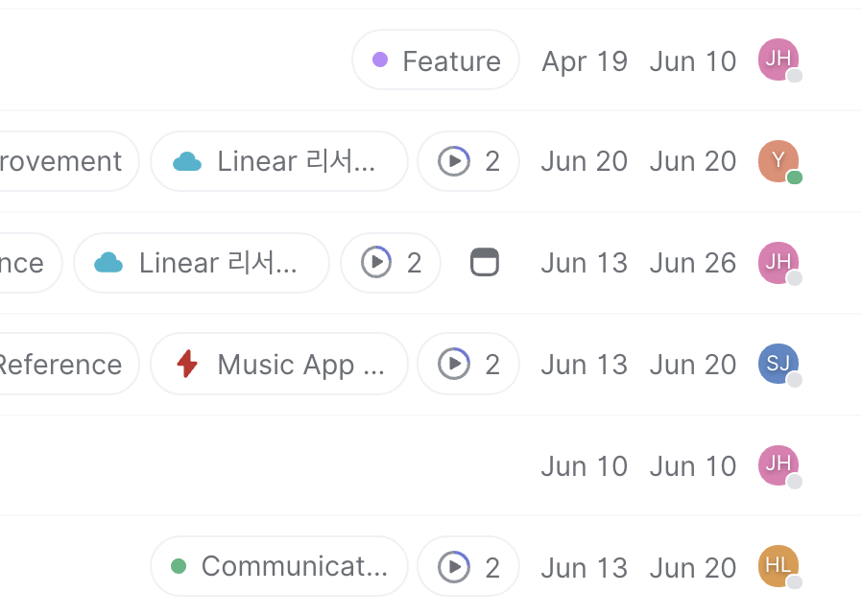The width and height of the screenshot is (862, 616).
Task: Click the Jun 26 updated date
Action: coord(692,263)
